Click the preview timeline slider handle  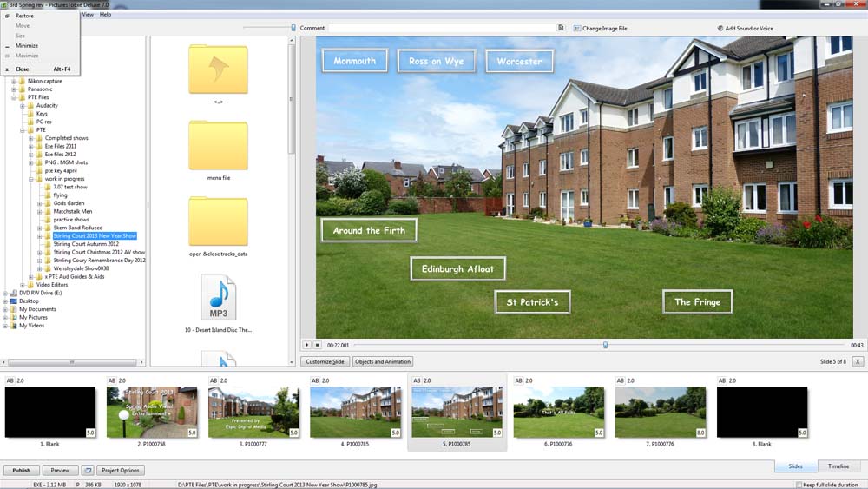[x=605, y=345]
